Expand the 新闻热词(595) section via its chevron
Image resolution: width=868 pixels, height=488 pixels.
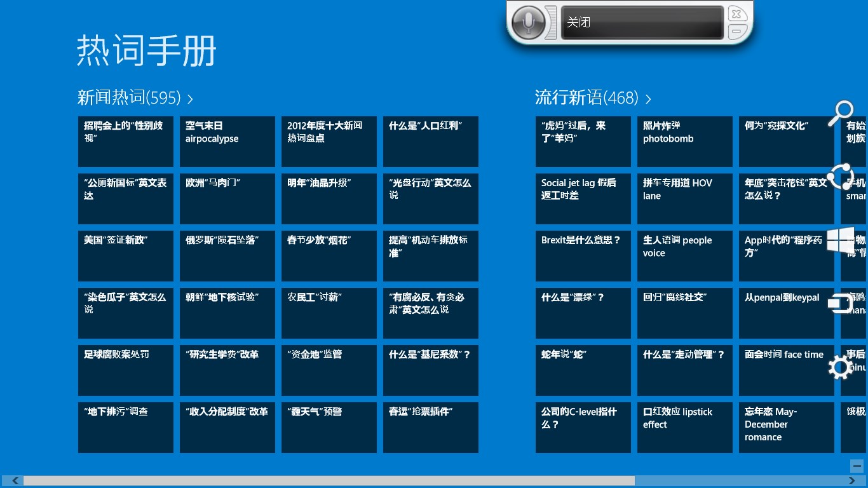coord(189,98)
